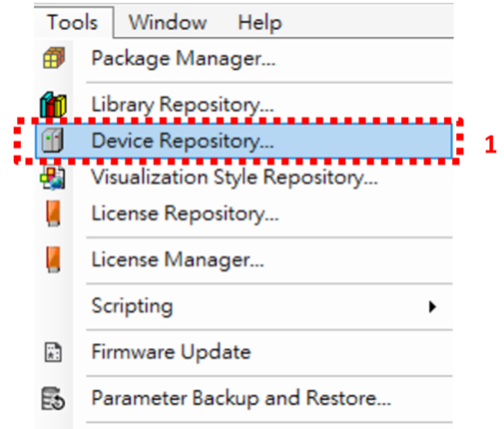Screen dimensions: 504x429
Task: Open the Help menu
Action: (259, 23)
